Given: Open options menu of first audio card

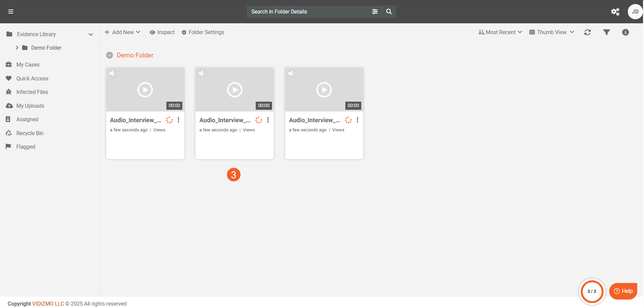Looking at the screenshot, I should 179,120.
